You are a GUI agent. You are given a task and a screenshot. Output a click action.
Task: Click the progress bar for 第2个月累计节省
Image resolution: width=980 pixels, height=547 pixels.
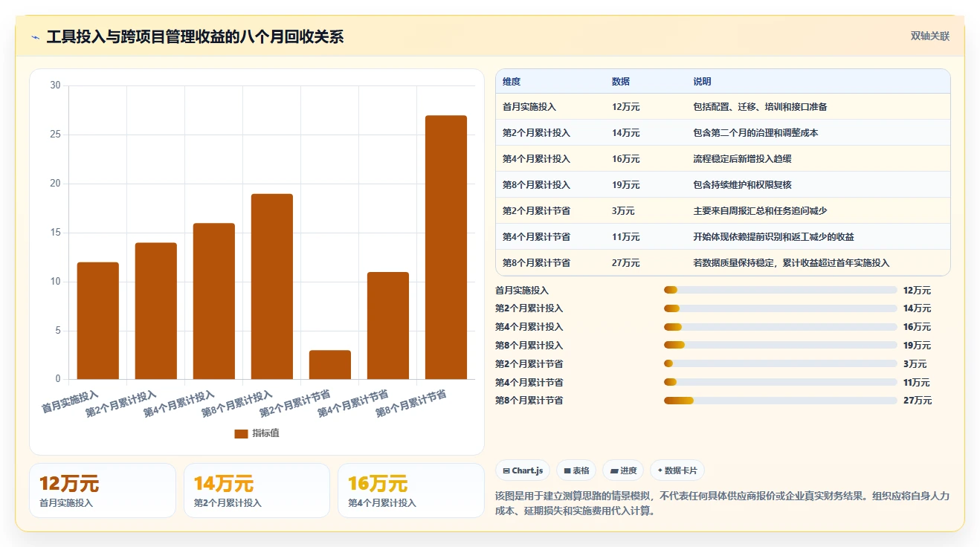781,363
